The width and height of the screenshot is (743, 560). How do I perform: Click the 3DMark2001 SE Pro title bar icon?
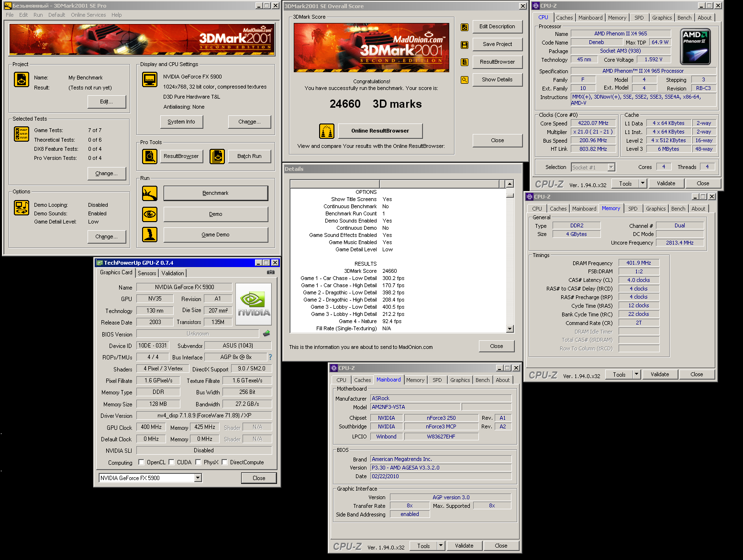coord(8,6)
